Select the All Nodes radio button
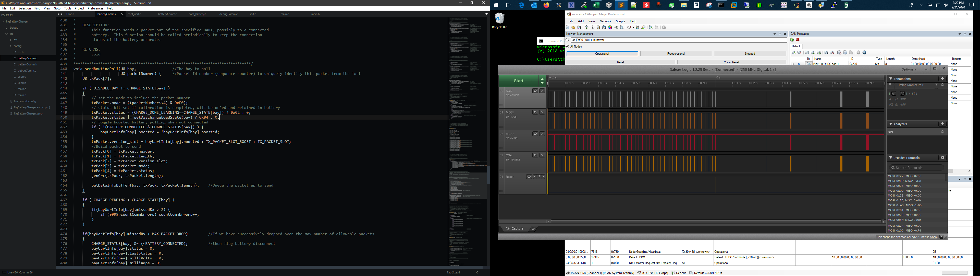Image resolution: width=980 pixels, height=276 pixels. (x=567, y=47)
